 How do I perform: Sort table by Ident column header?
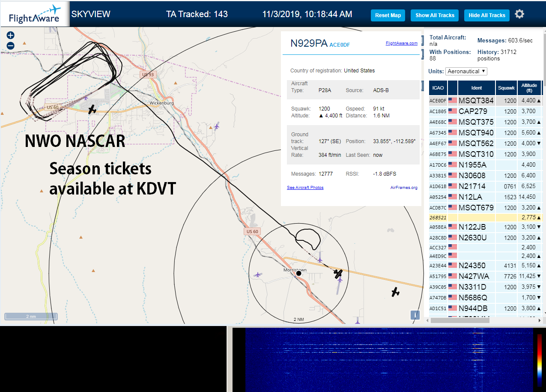pos(477,88)
